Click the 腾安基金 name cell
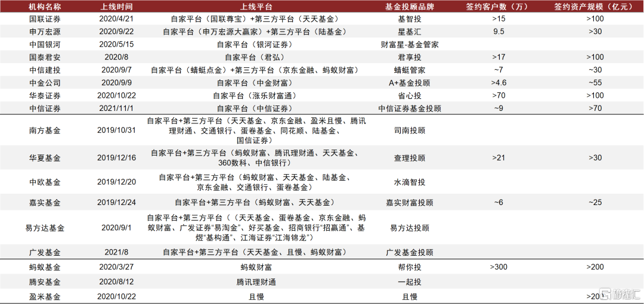This screenshot has height=304, width=644. 44,282
